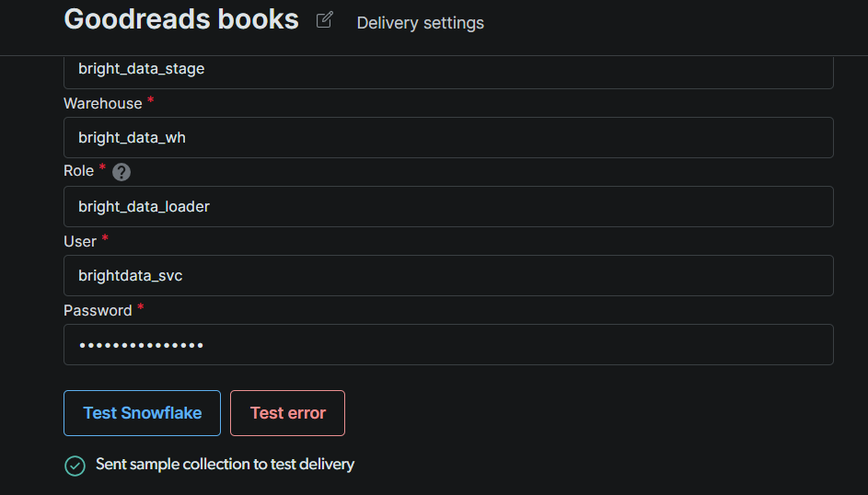
Task: Click the Test Snowflake button
Action: pos(143,413)
